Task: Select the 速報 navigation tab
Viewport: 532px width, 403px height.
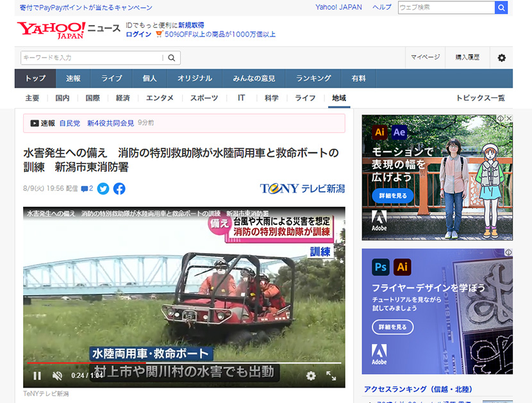Action: pos(73,78)
